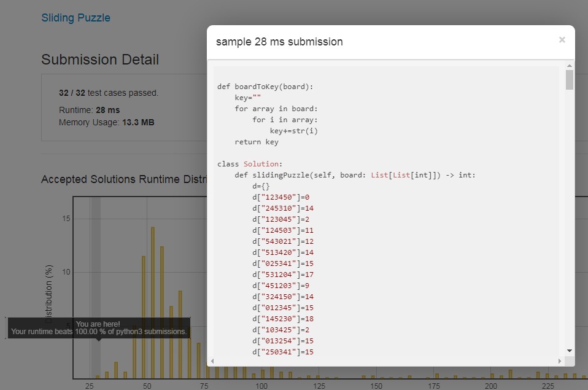Click the code scrollbar up arrow

coord(569,66)
